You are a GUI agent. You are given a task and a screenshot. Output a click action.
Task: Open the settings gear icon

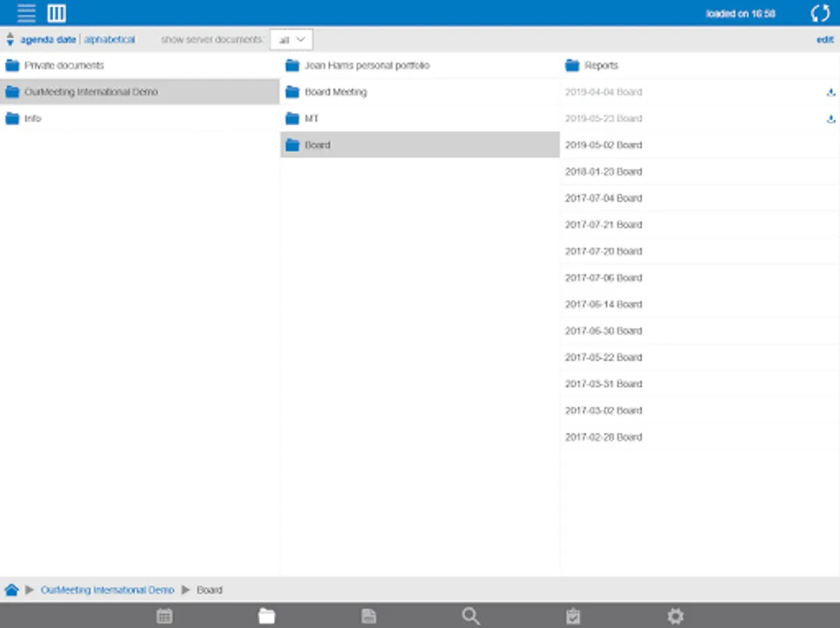coord(675,615)
